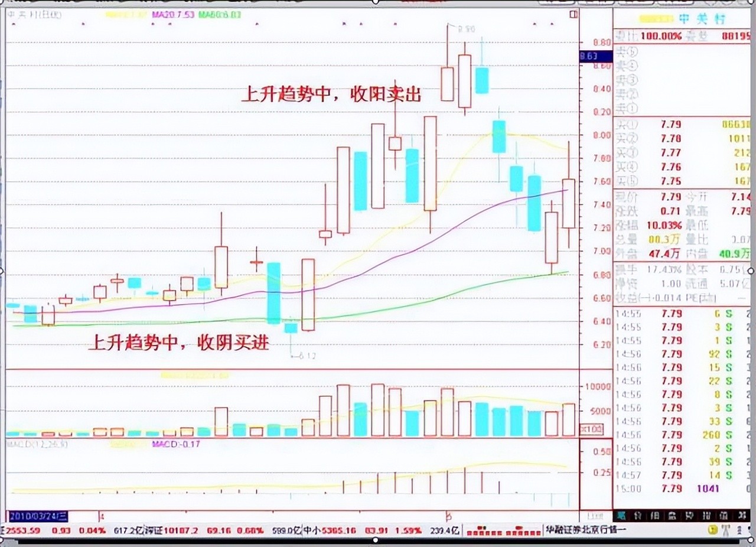Click the red bar indicator in status bar
Image resolution: width=756 pixels, height=547 pixels.
[501, 531]
